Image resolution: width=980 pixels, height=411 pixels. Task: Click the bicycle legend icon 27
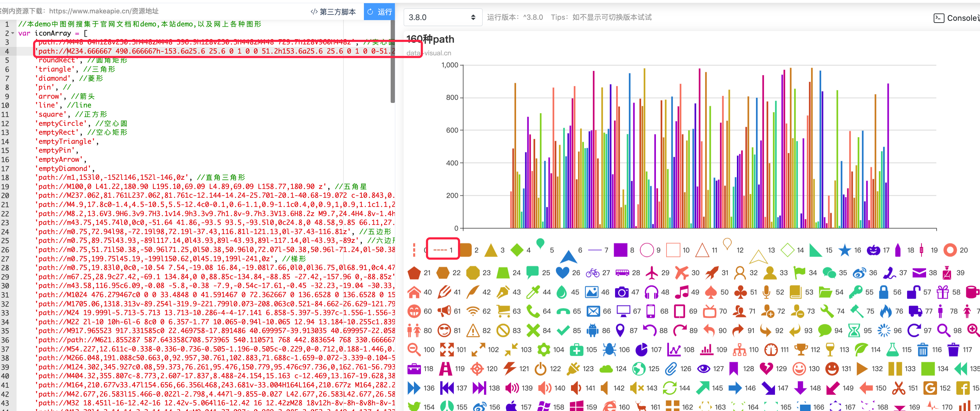point(593,273)
